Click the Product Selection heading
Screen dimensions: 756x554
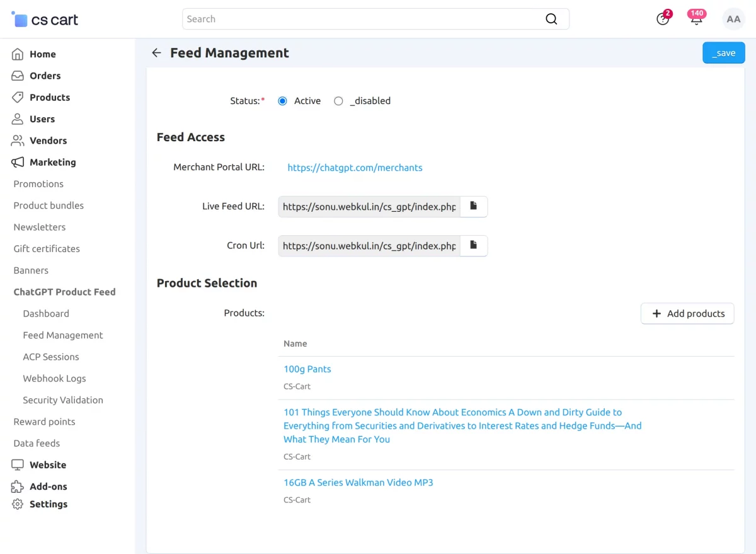[x=207, y=283]
